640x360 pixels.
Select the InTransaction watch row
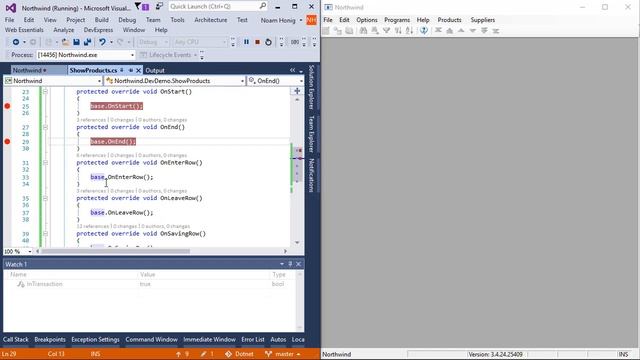(151, 284)
